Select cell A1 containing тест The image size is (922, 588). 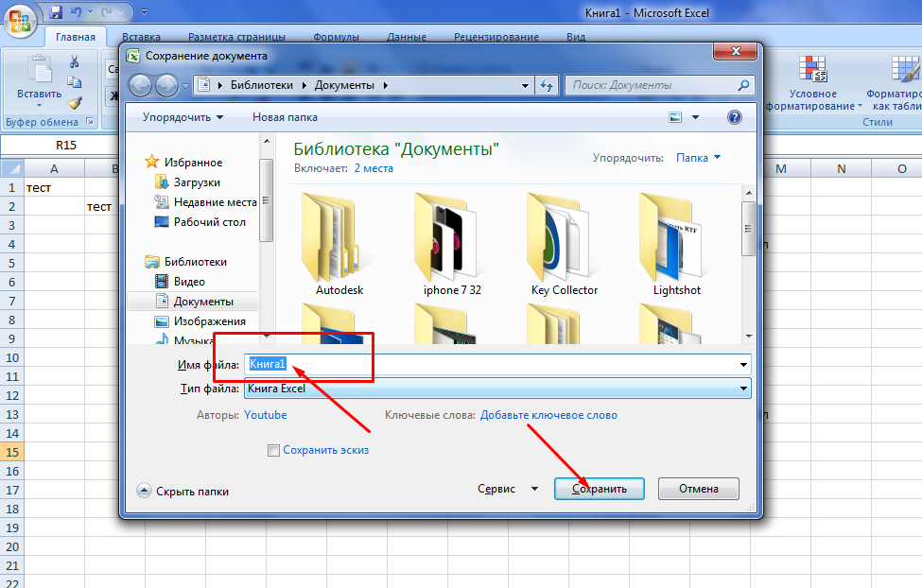54,187
